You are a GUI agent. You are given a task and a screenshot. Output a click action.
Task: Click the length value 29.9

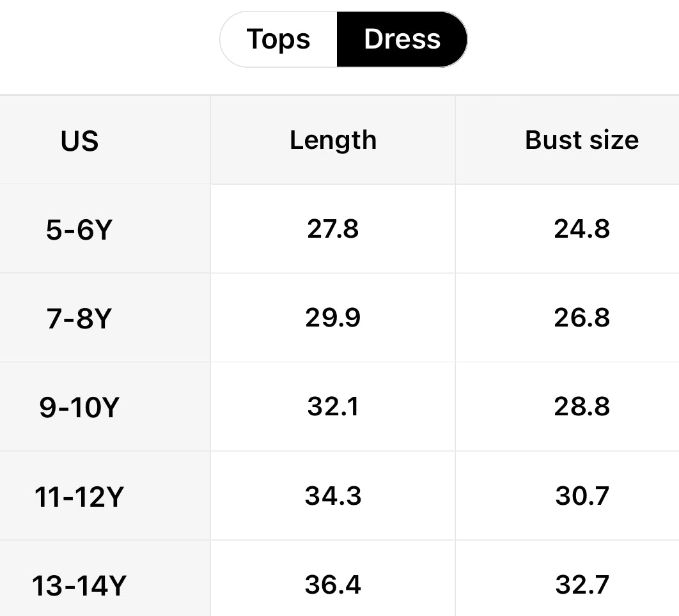pyautogui.click(x=332, y=318)
